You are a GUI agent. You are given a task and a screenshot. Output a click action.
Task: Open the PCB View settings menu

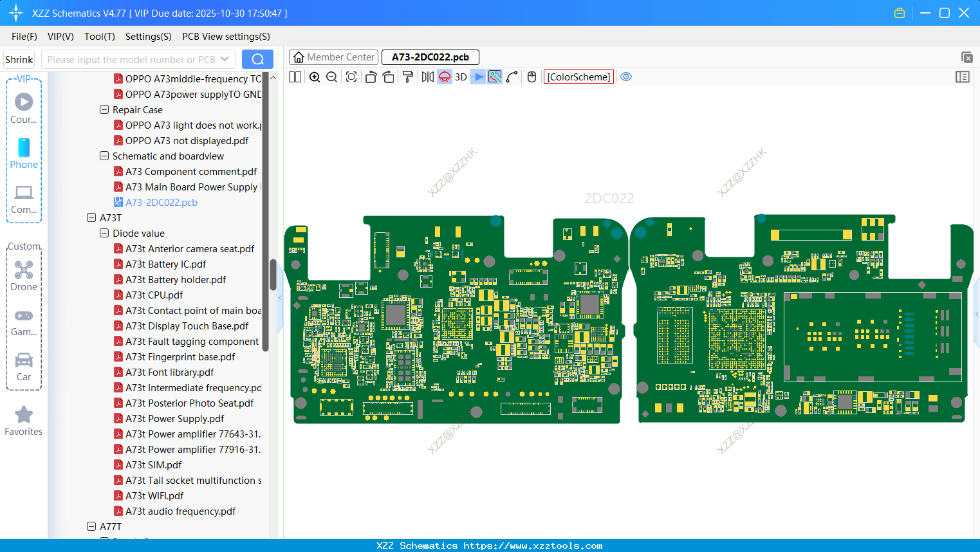tap(226, 37)
